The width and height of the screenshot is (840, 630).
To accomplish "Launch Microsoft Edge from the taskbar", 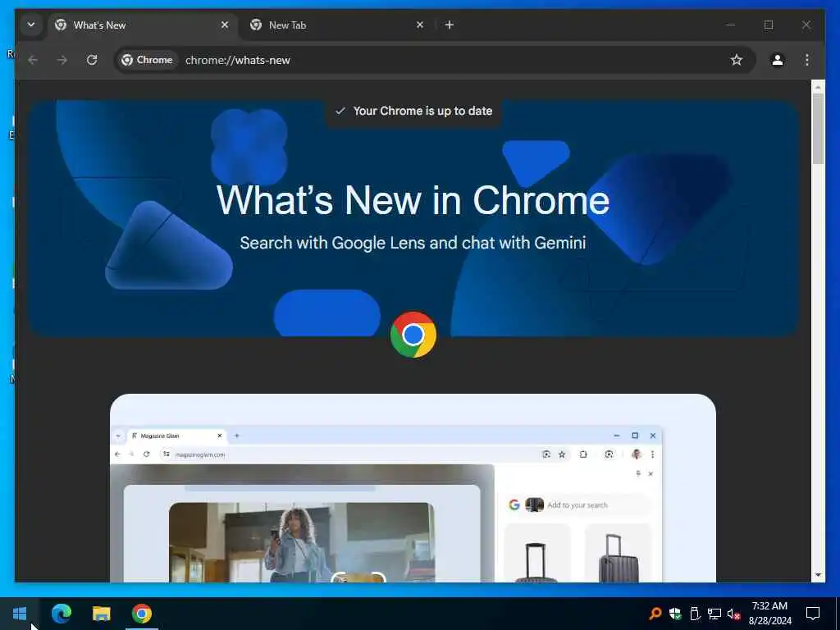I will pyautogui.click(x=61, y=614).
